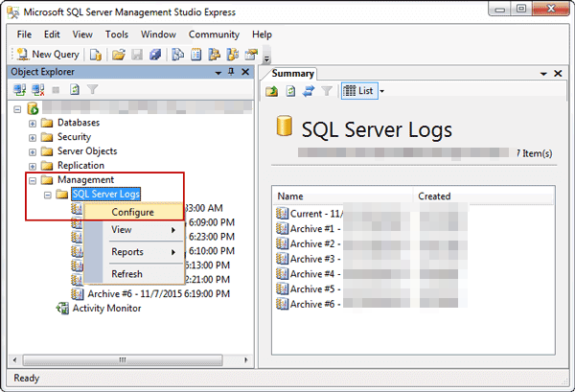This screenshot has width=575, height=392.
Task: Click Connect icon in Object Explorer
Action: pyautogui.click(x=19, y=89)
